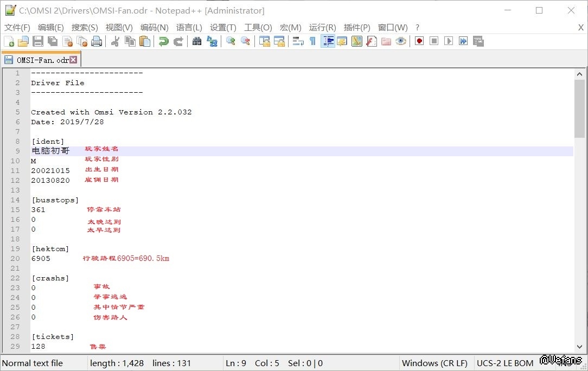Click scrollbar down arrow

579,347
